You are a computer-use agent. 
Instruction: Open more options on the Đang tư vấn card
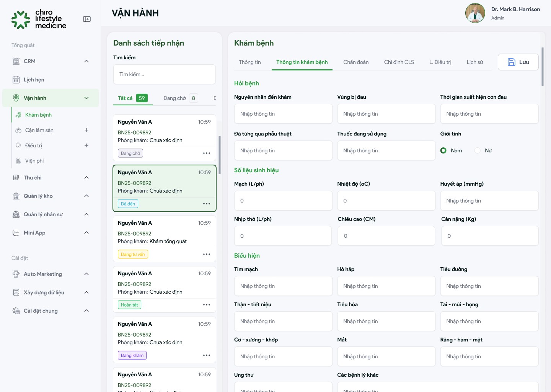point(207,254)
